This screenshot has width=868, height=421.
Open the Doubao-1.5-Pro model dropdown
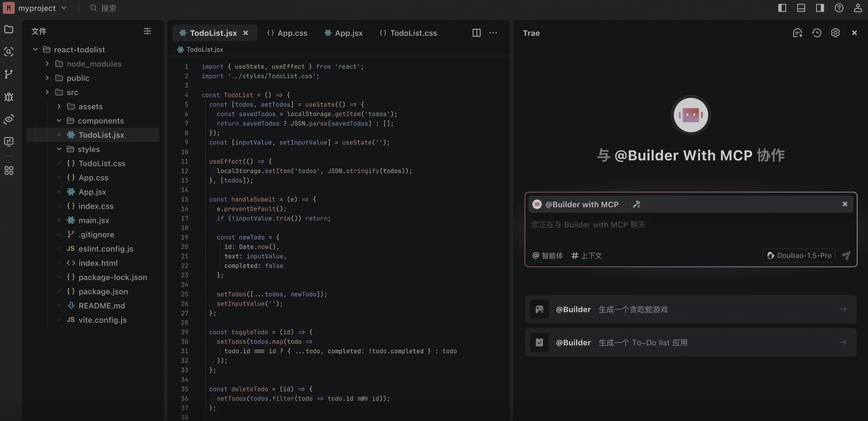(x=799, y=255)
